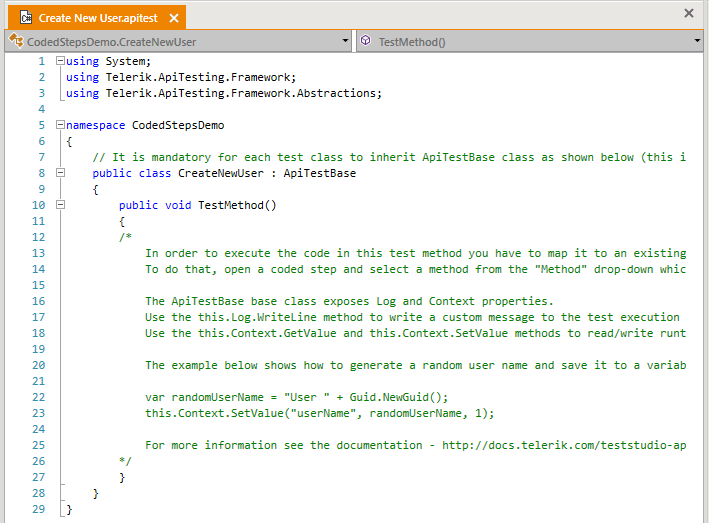Click the method cube icon beside TestMethod()
This screenshot has height=523, width=709.
(x=366, y=41)
